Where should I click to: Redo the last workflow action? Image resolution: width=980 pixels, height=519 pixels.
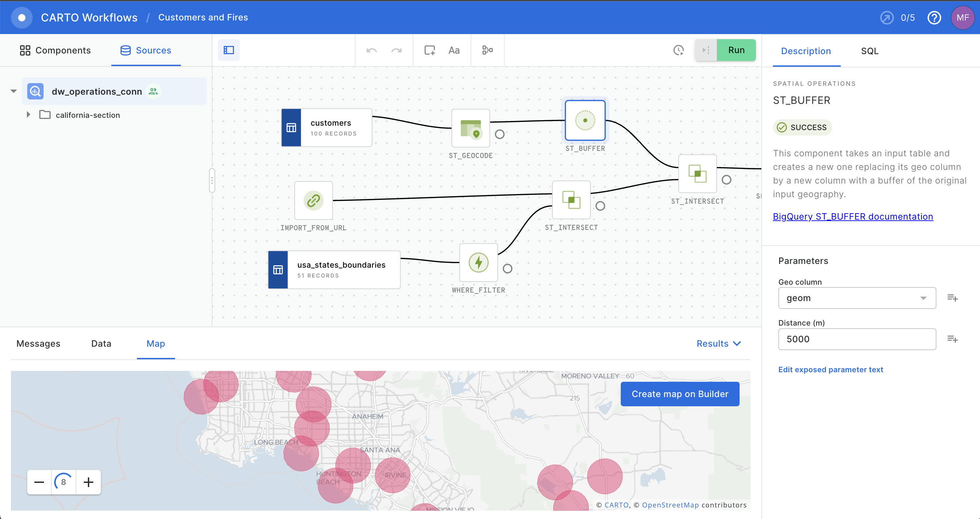pos(396,50)
